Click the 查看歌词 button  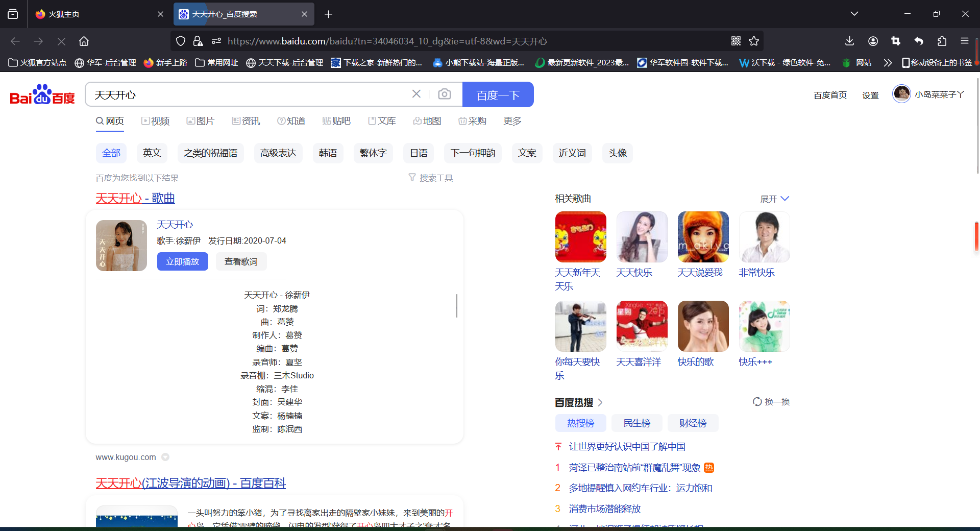[241, 261]
